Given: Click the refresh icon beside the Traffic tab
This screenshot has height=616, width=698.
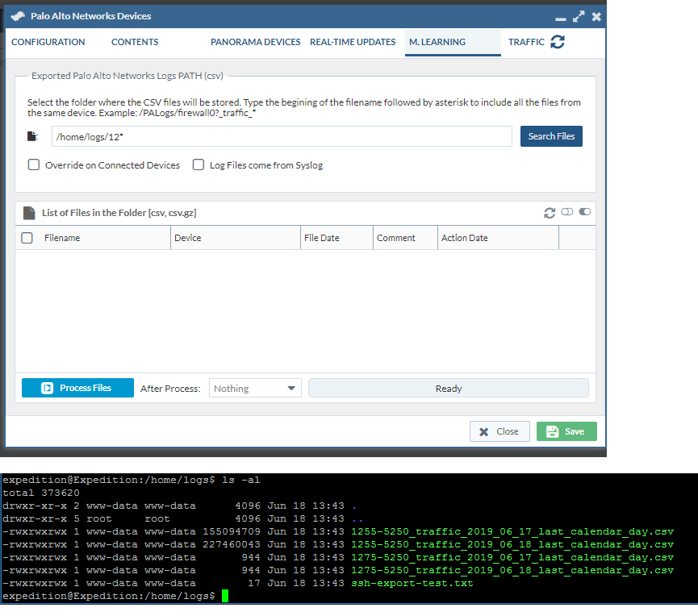Looking at the screenshot, I should pyautogui.click(x=558, y=42).
